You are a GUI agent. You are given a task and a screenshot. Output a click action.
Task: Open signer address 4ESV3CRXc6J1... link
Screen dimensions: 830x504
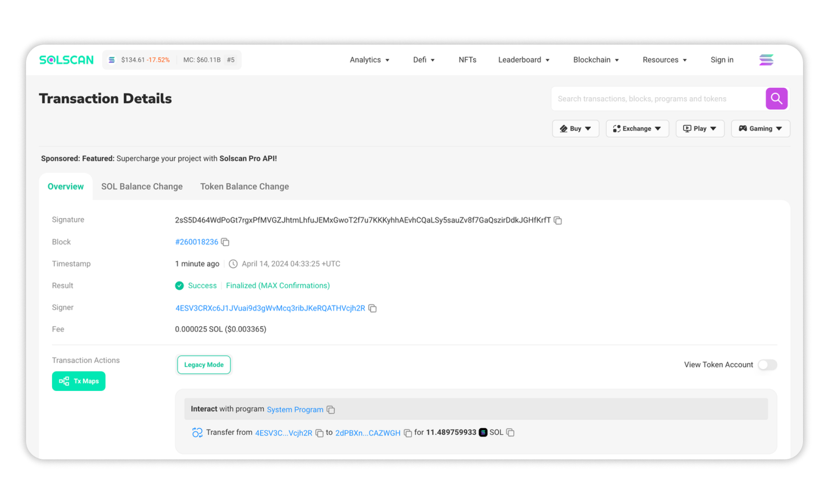tap(270, 308)
